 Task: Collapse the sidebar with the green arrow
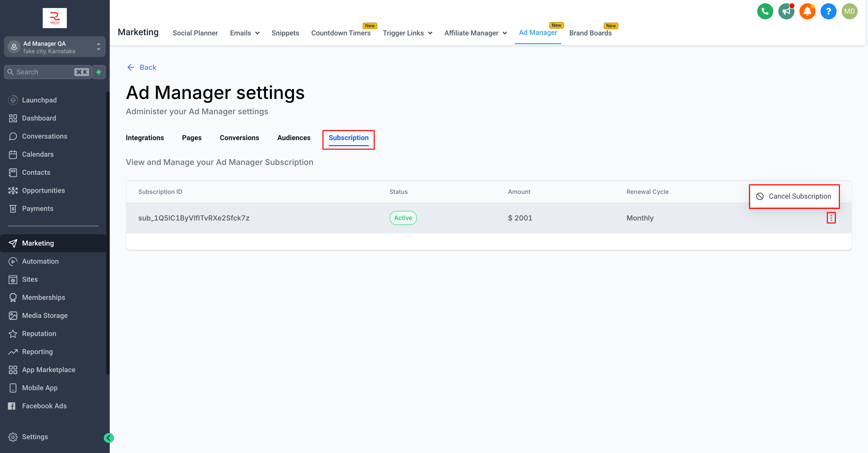point(108,438)
